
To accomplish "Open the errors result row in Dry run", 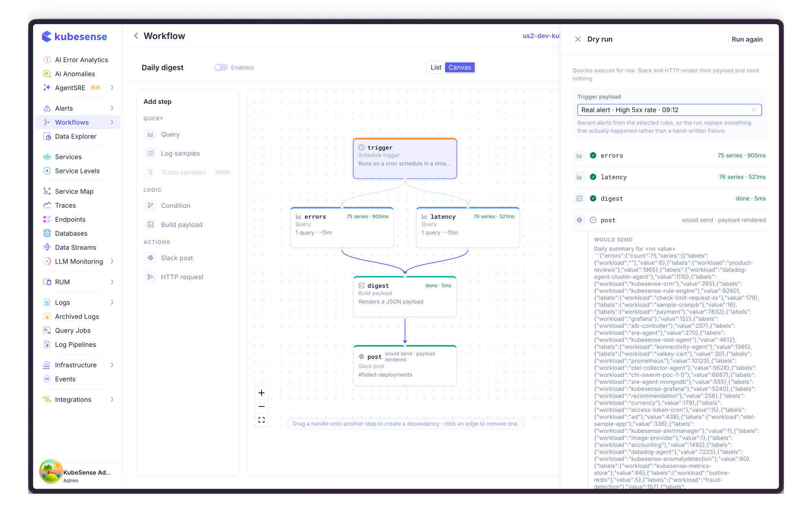I will point(669,156).
